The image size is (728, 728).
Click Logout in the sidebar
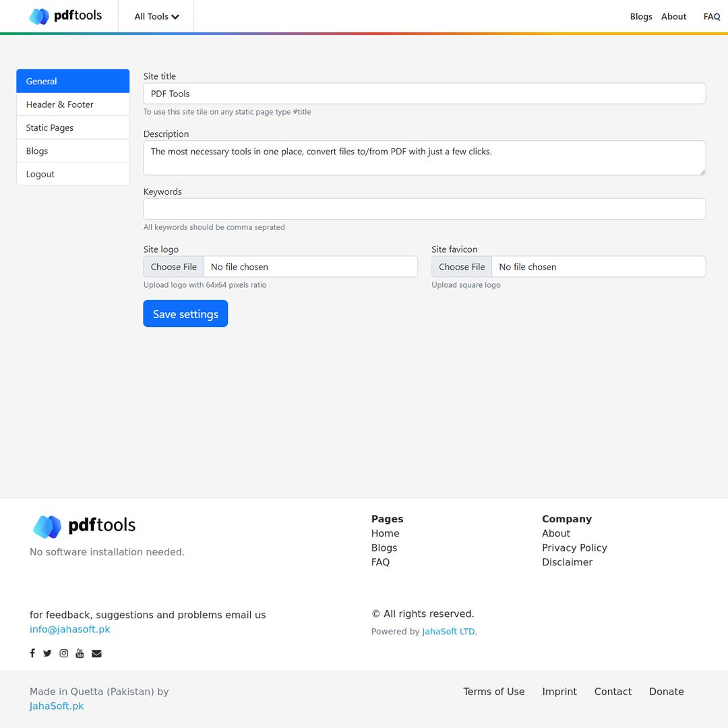73,174
